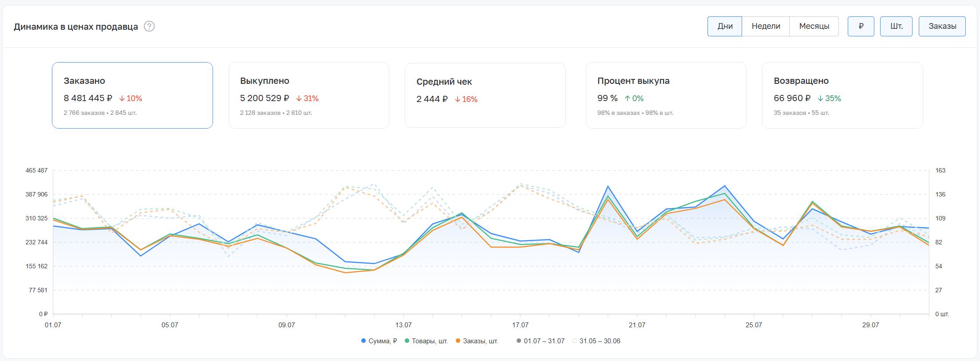Click the red down arrow beside 10%
Screen dimensions: 980x361
tap(122, 98)
